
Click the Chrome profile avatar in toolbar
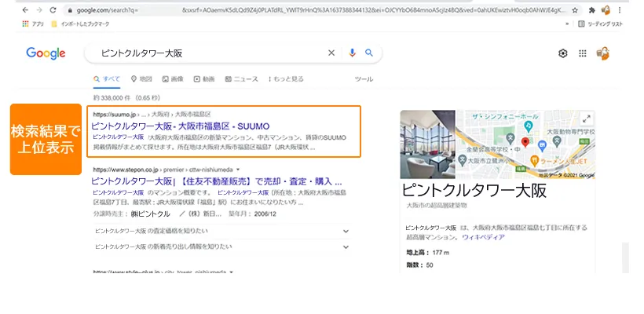click(606, 10)
